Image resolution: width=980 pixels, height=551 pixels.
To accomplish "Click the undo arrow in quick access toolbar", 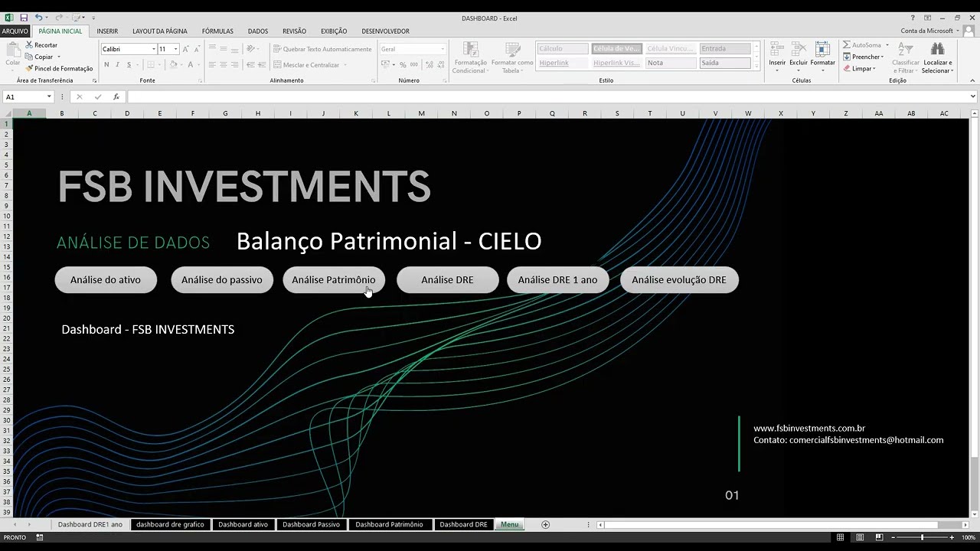I will [38, 18].
